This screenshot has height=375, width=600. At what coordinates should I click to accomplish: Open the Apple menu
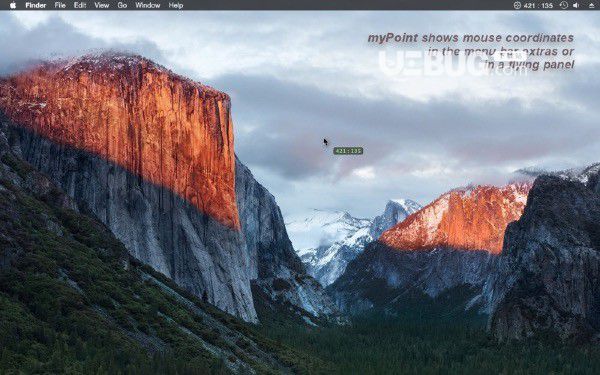(x=13, y=5)
